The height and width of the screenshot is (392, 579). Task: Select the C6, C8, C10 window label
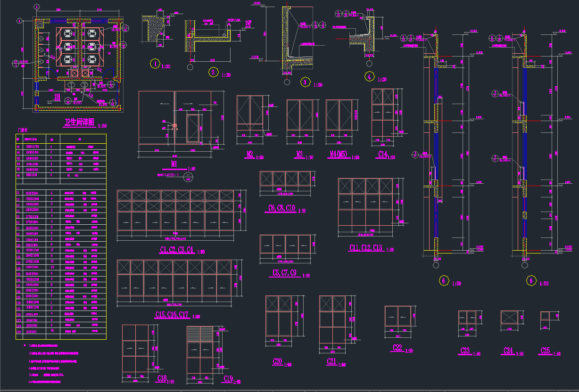281,208
